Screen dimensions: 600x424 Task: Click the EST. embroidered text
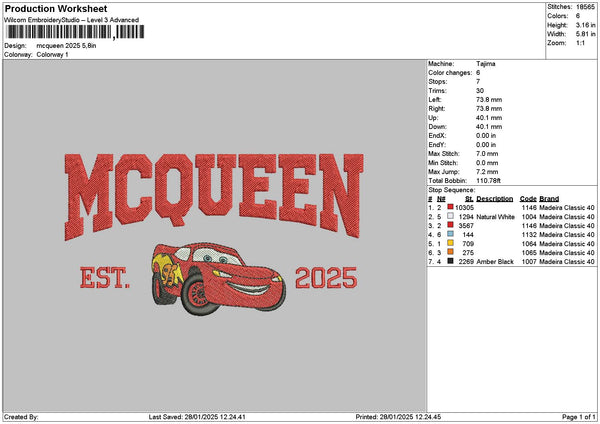pyautogui.click(x=105, y=278)
